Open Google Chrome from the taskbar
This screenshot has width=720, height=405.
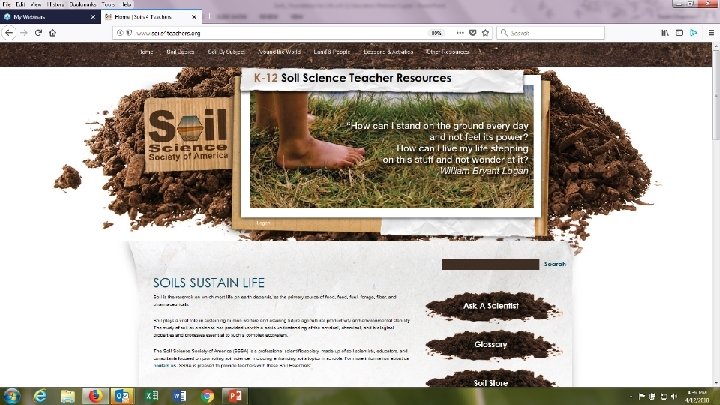207,396
